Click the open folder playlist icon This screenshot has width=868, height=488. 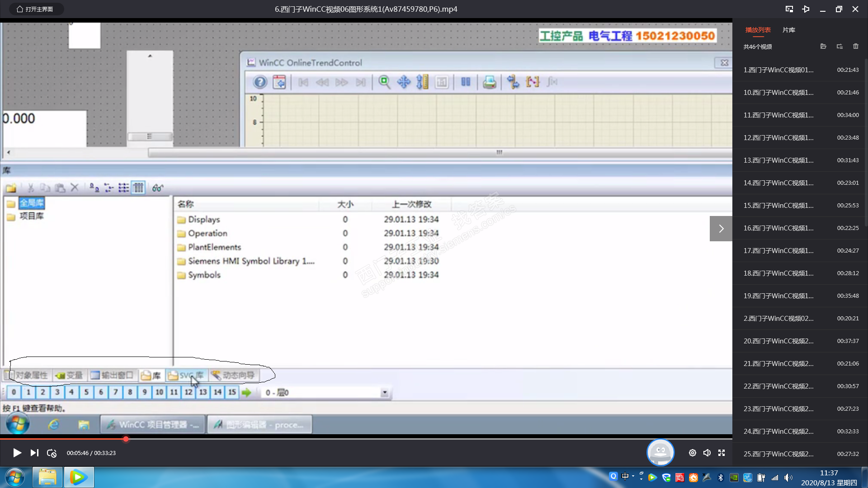[x=823, y=47]
